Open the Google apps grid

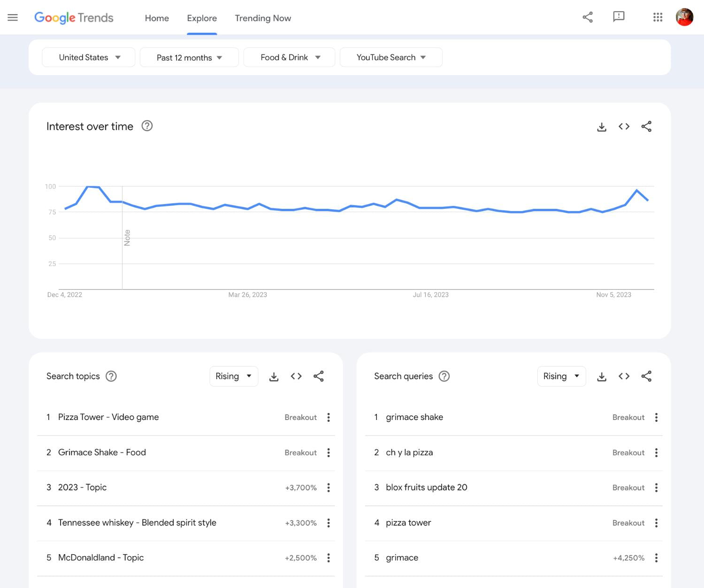click(658, 17)
